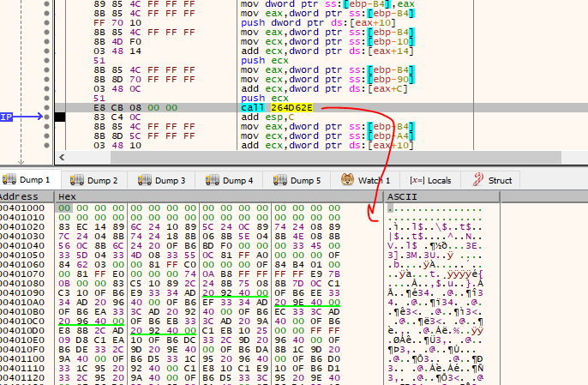Click the disassembly left scroll arrow

(62, 158)
